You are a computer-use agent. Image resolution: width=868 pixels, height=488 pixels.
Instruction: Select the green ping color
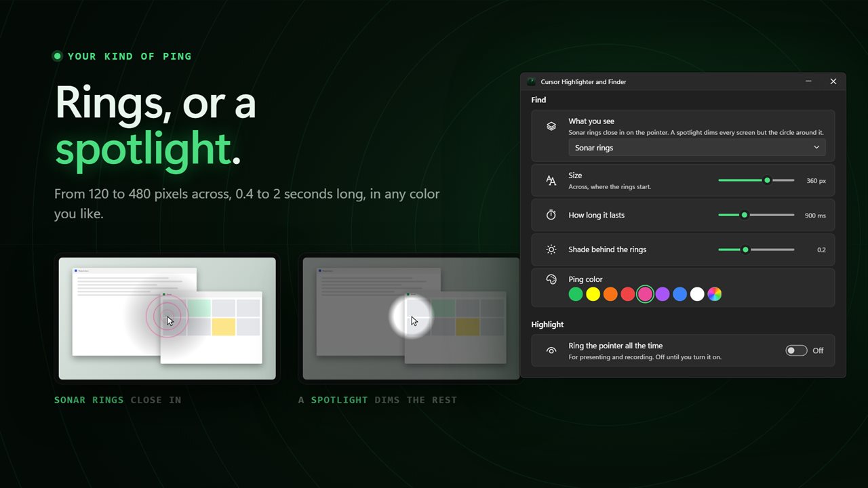point(576,294)
